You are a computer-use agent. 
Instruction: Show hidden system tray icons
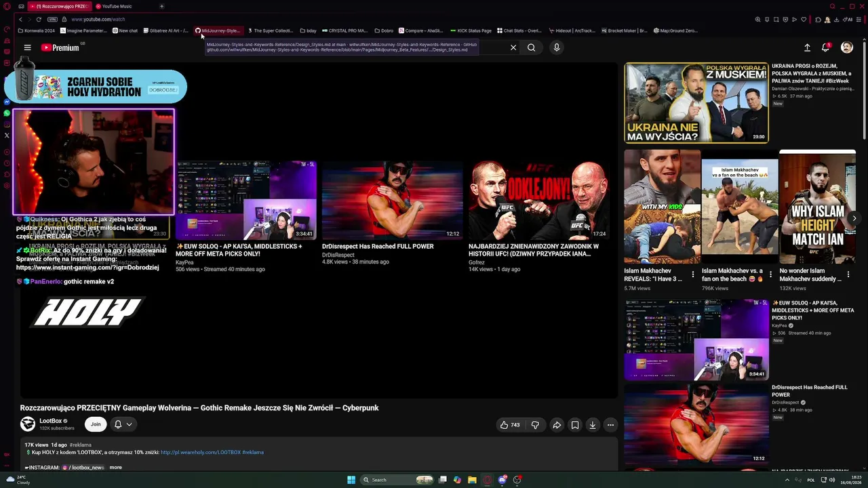(787, 480)
